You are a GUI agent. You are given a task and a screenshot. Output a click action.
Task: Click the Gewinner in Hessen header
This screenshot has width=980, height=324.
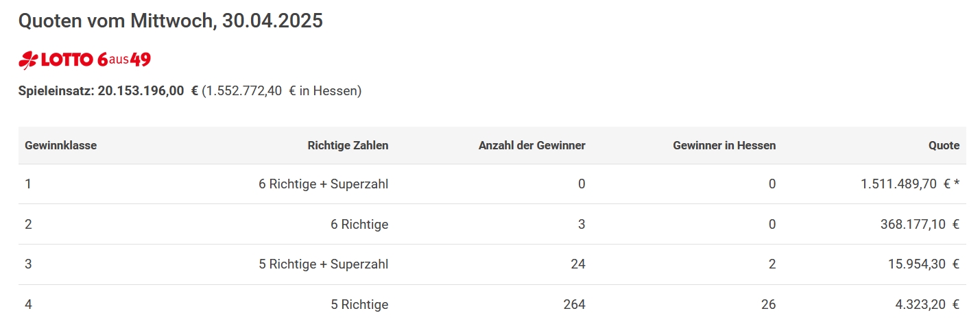click(725, 145)
